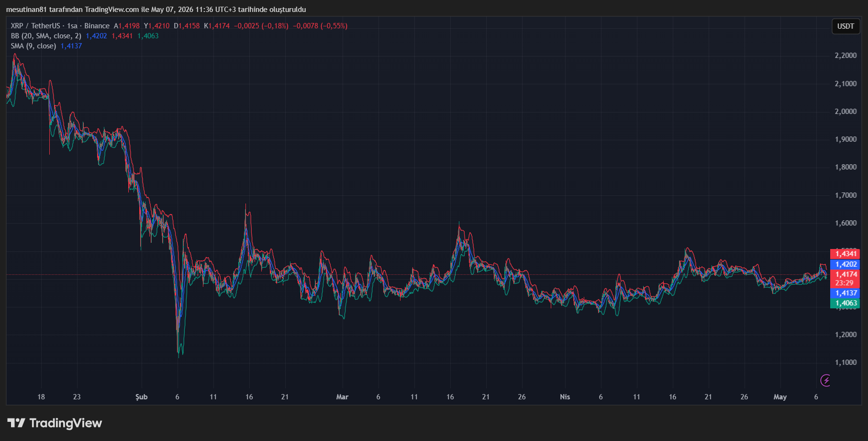Viewport: 868px width, 441px height.
Task: Click the May month label on time axis
Action: [x=780, y=397]
